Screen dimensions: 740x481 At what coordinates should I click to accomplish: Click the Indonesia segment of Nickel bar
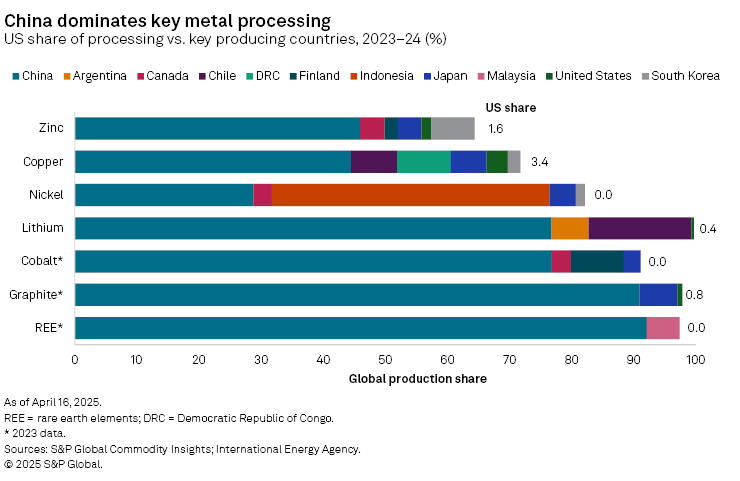[x=410, y=195]
